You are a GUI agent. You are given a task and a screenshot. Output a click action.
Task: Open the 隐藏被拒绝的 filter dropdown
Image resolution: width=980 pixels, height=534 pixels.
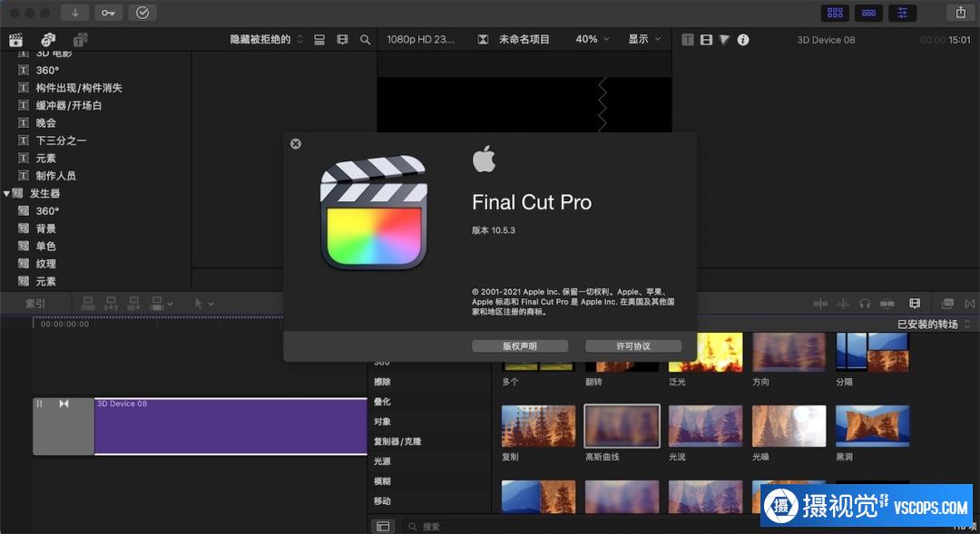tap(266, 39)
